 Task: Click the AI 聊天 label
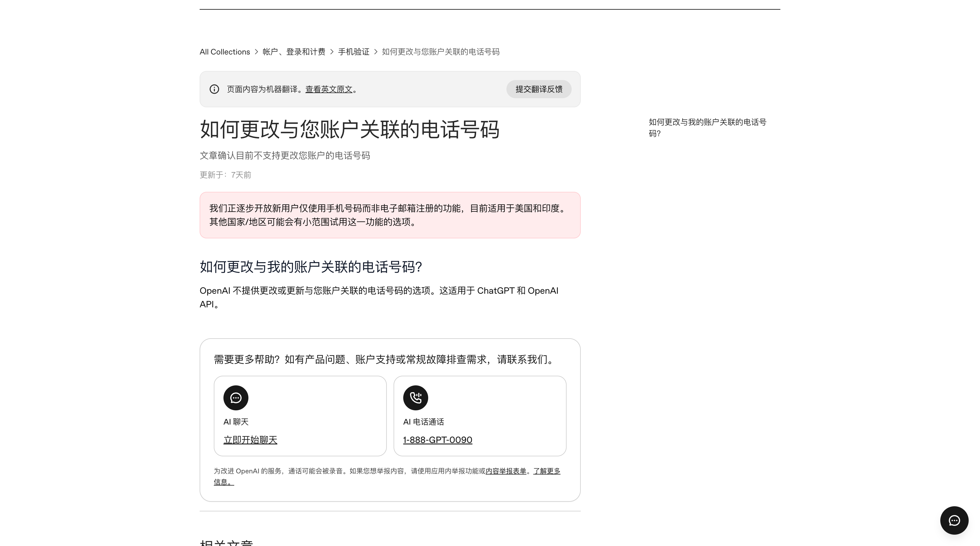point(236,422)
